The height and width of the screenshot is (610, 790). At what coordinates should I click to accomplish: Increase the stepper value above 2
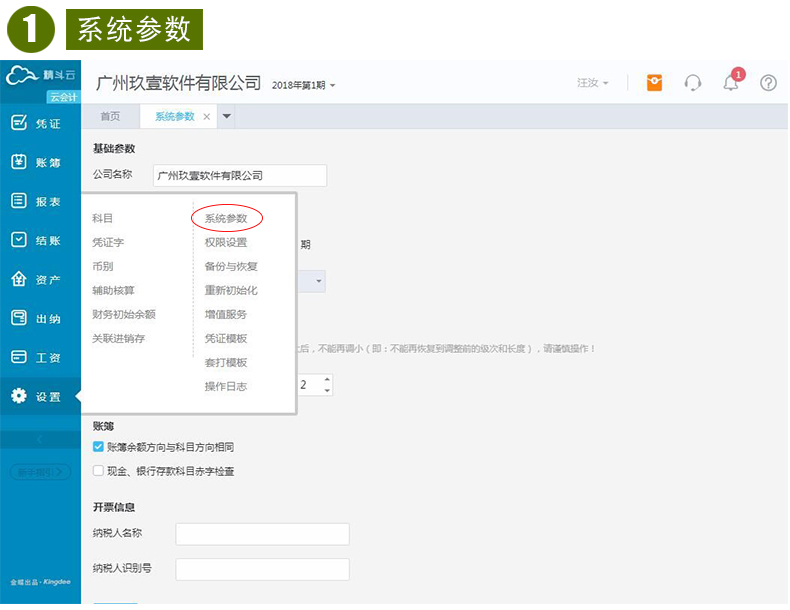click(327, 379)
